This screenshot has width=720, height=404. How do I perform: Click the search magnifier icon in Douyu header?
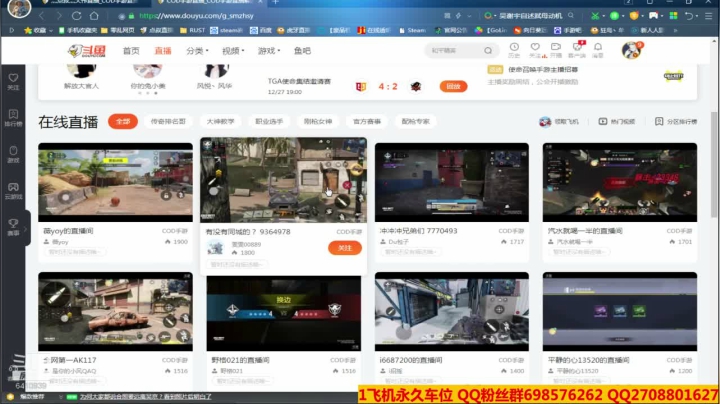(488, 50)
